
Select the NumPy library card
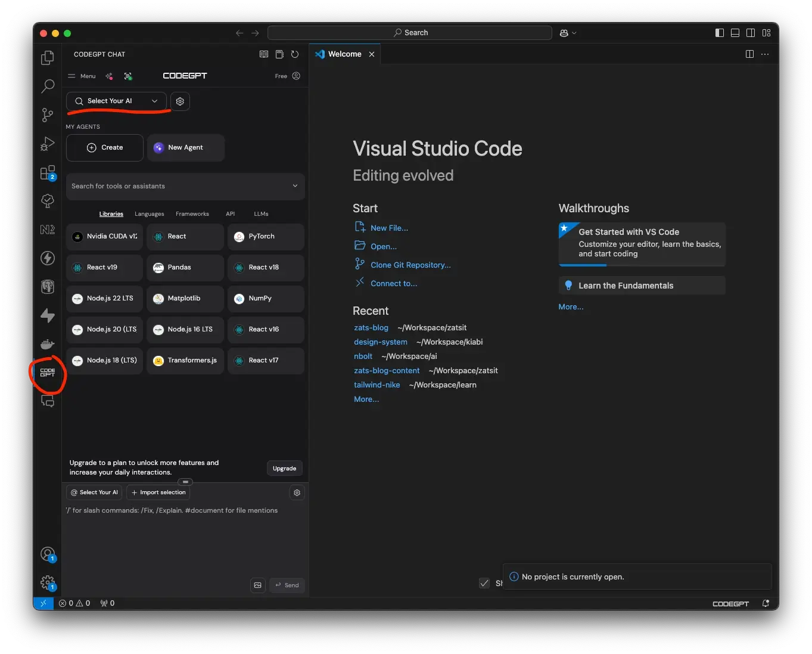pyautogui.click(x=266, y=299)
